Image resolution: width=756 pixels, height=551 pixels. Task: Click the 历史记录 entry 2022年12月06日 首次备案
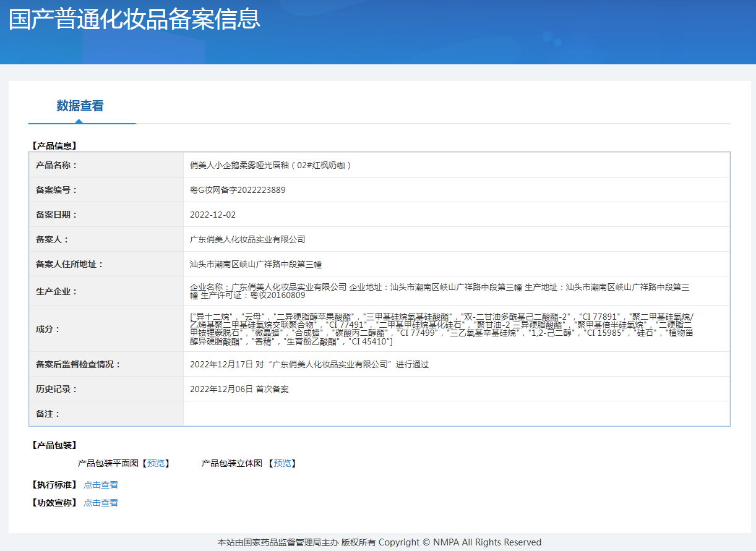click(239, 389)
